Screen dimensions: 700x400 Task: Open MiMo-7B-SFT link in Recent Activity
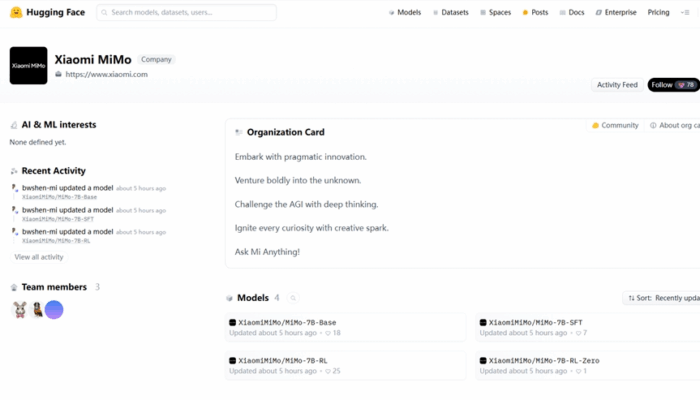58,219
